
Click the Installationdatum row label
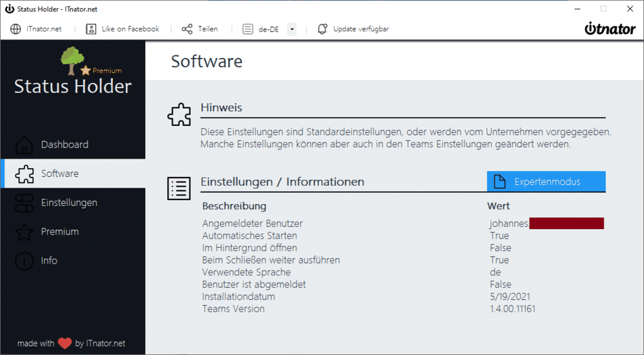[238, 296]
